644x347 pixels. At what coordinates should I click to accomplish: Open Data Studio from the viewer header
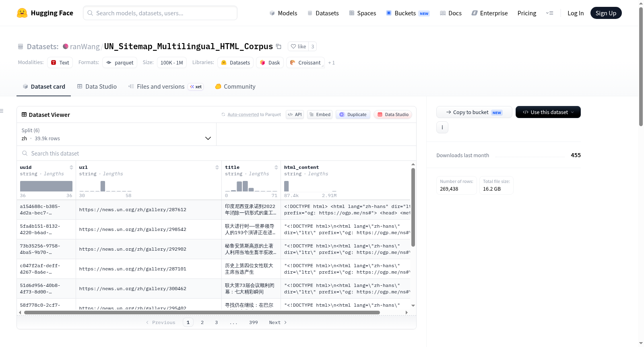point(393,114)
